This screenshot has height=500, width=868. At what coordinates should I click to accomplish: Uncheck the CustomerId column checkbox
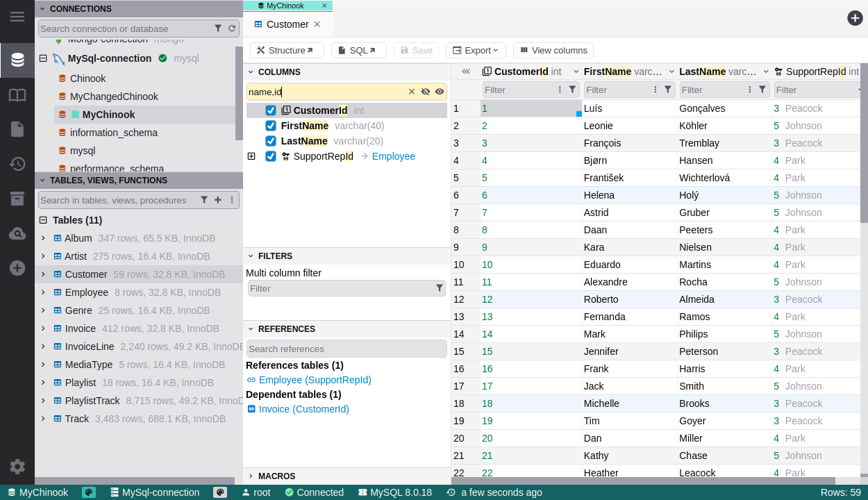click(x=271, y=110)
